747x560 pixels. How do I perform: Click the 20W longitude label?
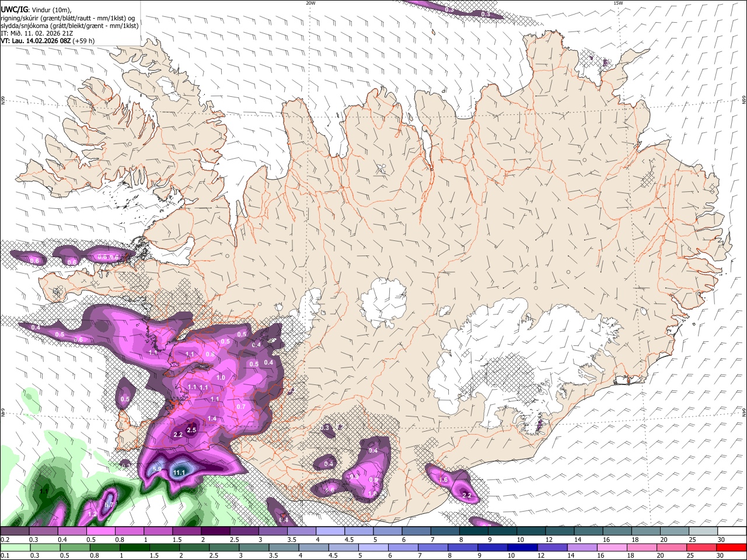pyautogui.click(x=310, y=3)
